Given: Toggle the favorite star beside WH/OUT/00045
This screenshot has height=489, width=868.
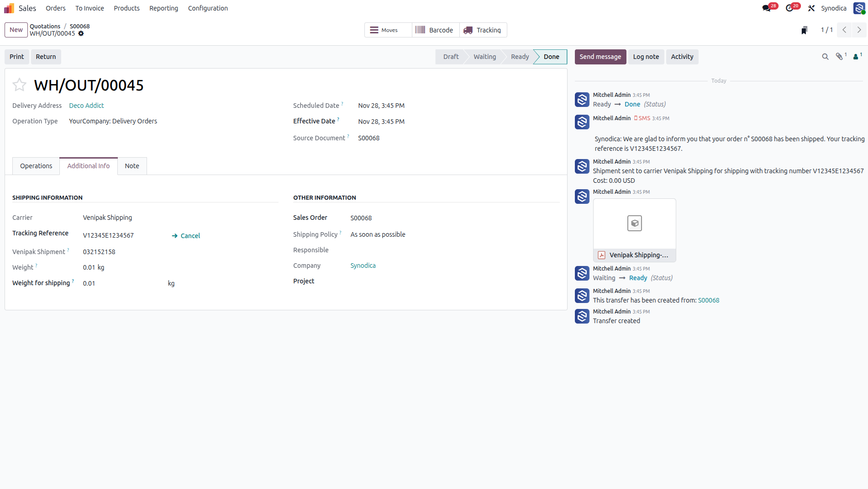Looking at the screenshot, I should tap(19, 85).
